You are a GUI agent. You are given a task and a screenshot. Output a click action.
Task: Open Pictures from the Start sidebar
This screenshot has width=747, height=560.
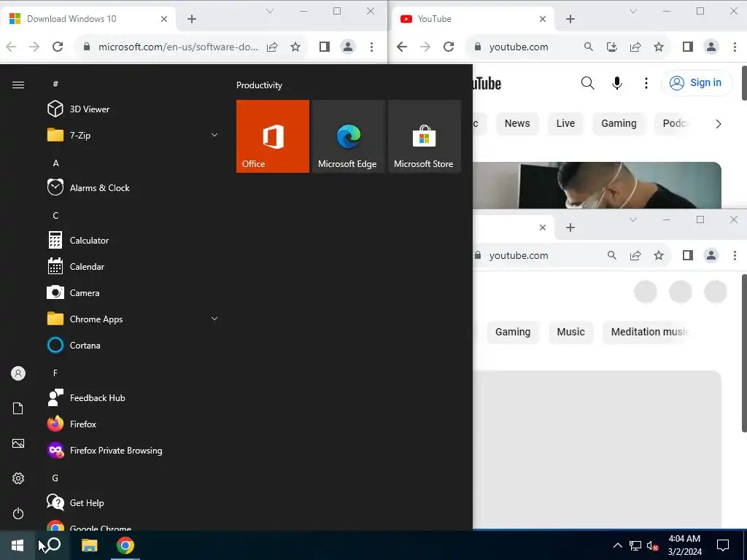pos(18,443)
